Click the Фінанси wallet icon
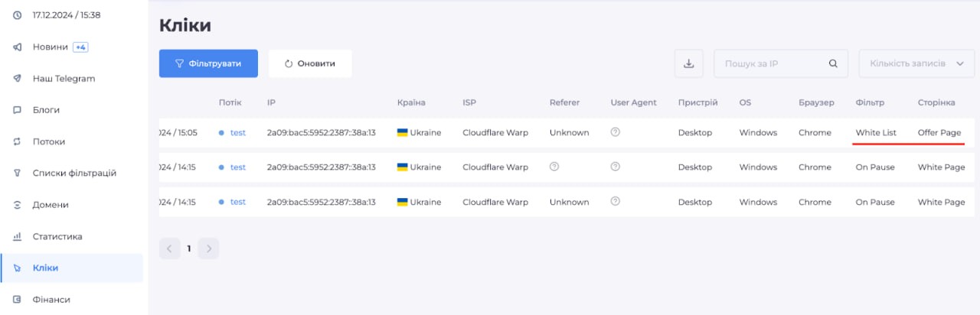Viewport: 980px width, 315px height. [x=18, y=300]
